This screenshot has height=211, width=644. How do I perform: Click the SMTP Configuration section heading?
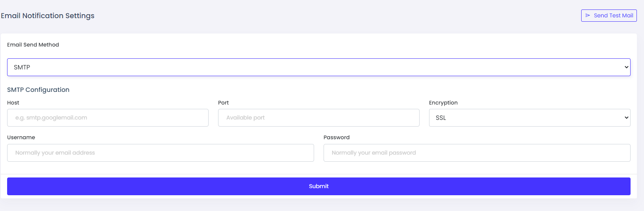point(38,90)
